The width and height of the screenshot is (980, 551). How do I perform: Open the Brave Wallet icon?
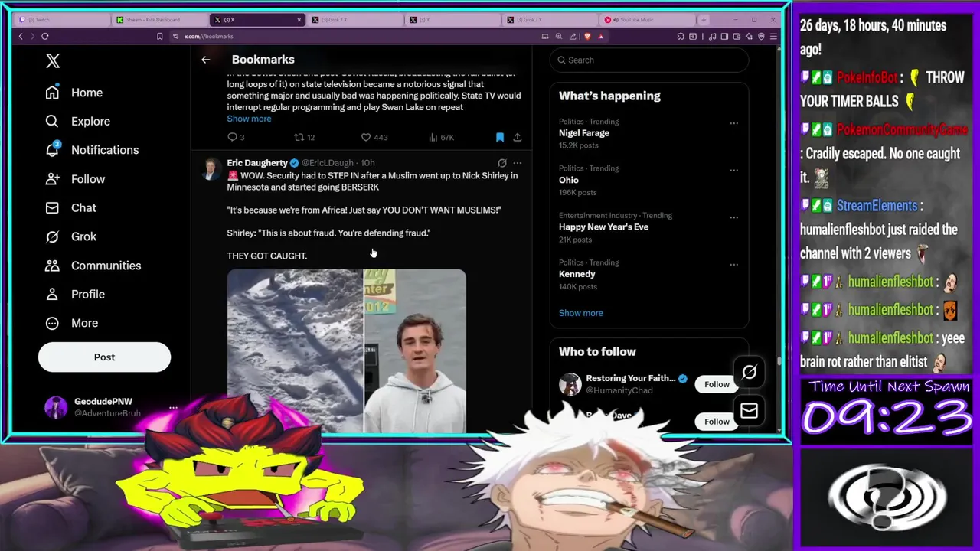(737, 36)
